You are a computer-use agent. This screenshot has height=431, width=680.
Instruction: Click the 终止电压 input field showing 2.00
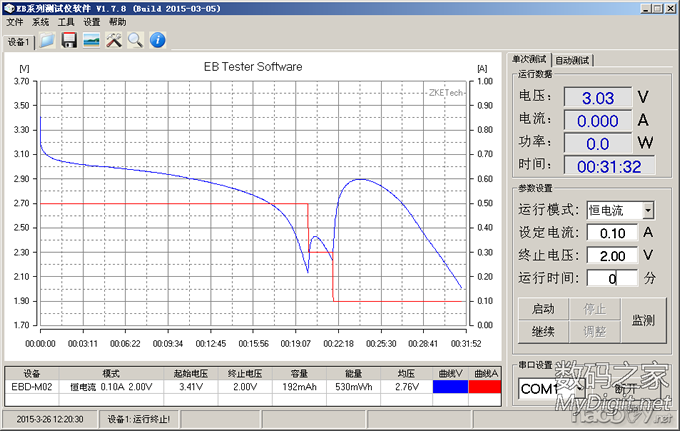pos(611,255)
